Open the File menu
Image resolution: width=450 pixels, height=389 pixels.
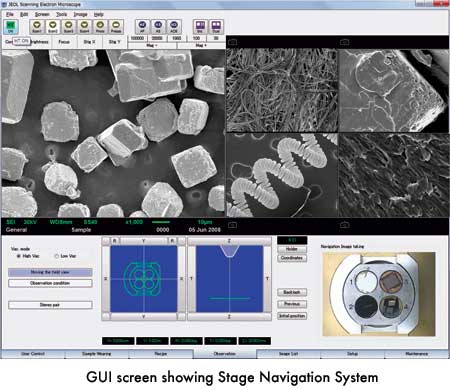pyautogui.click(x=10, y=14)
